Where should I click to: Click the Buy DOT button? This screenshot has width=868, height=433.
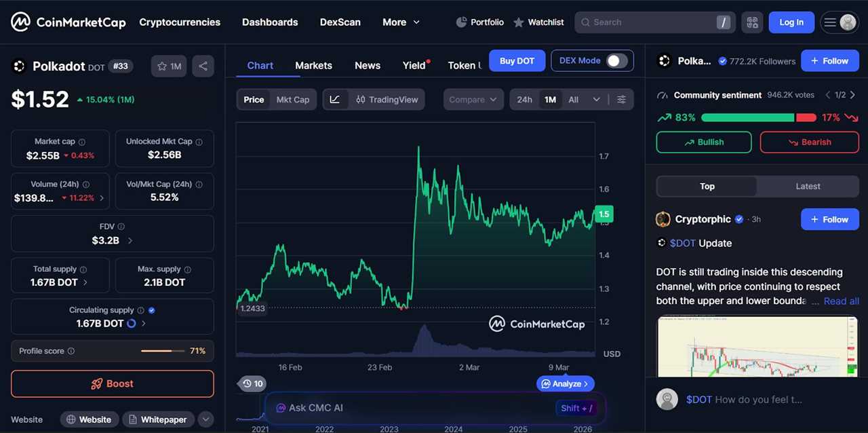[x=517, y=60]
